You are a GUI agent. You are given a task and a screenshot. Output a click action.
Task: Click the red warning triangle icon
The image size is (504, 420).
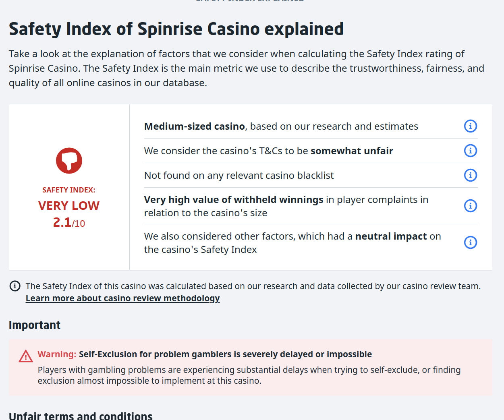point(26,356)
